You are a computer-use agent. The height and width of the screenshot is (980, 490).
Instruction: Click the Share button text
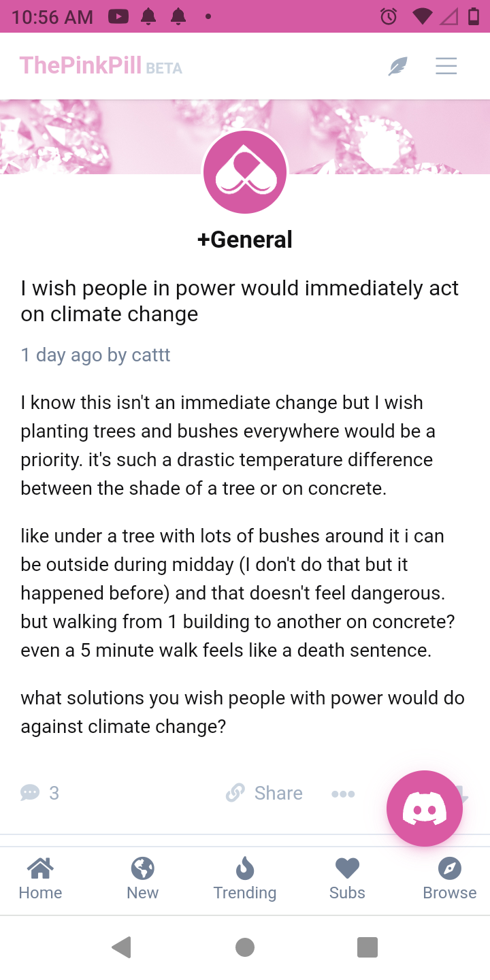coord(278,793)
